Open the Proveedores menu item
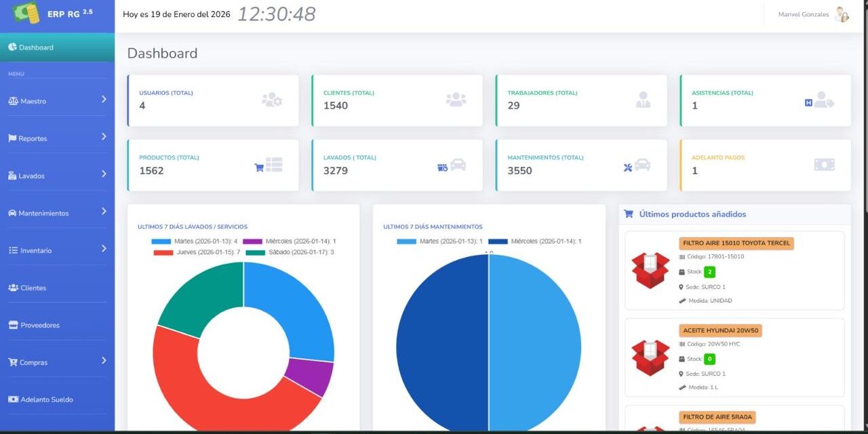868x434 pixels. (39, 325)
